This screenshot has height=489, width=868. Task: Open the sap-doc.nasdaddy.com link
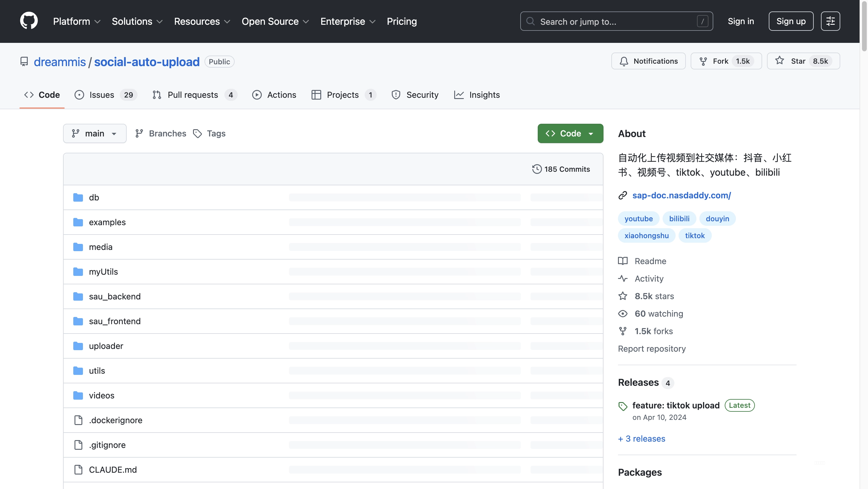[681, 195]
